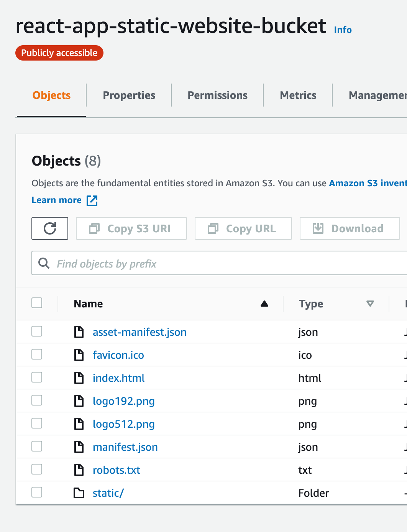
Task: Click the Name column header
Action: coord(89,304)
